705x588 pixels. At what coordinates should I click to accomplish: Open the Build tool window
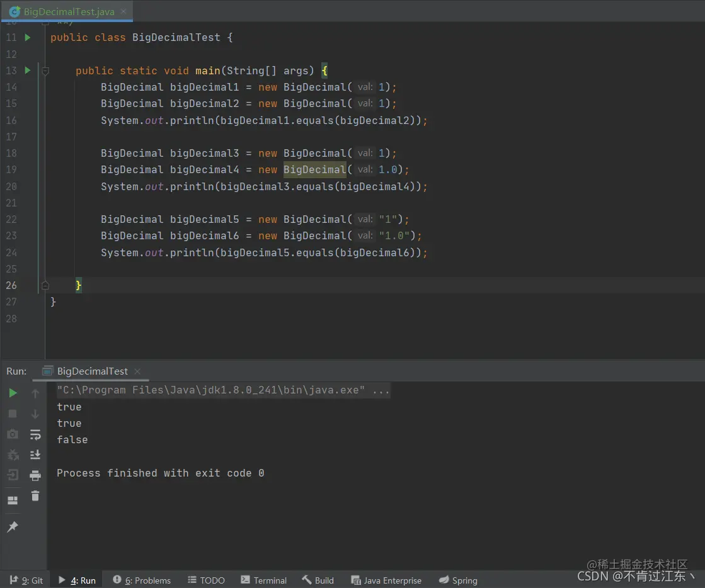[x=318, y=580]
